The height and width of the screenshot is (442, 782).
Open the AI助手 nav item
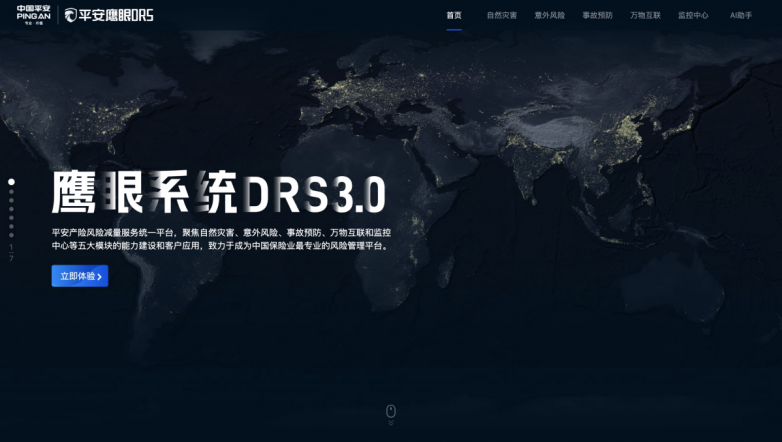pos(741,16)
